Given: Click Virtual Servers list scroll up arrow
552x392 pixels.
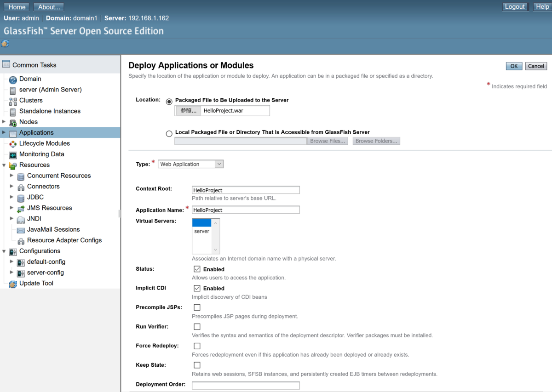Looking at the screenshot, I should point(215,223).
